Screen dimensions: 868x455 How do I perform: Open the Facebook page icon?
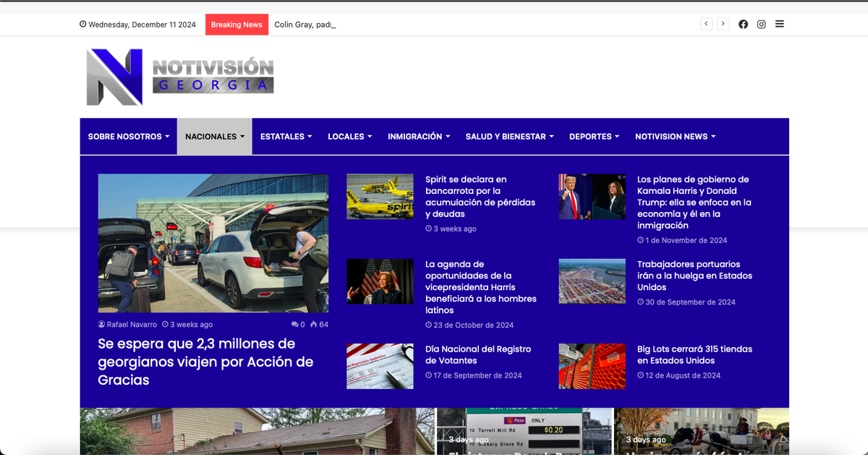click(743, 25)
